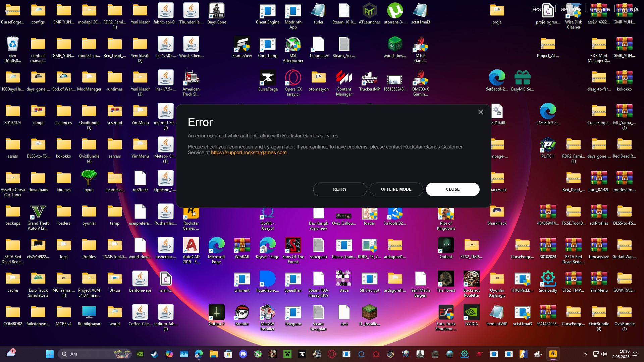Launch Sideloadly from the desktop
Screen dimensions: 644x362
point(548,282)
